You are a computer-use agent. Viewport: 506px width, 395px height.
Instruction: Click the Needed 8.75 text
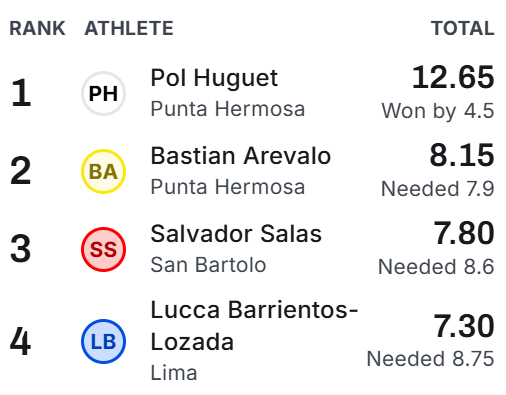click(x=430, y=359)
